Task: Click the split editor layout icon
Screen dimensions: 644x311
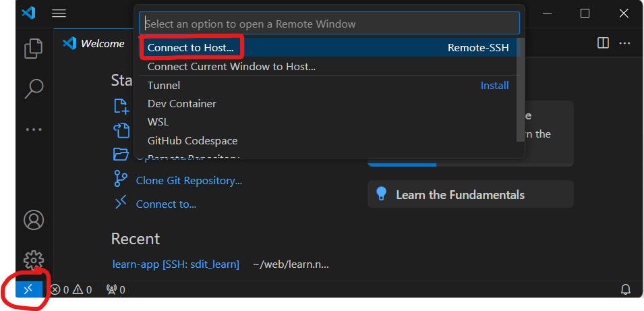Action: (x=603, y=43)
